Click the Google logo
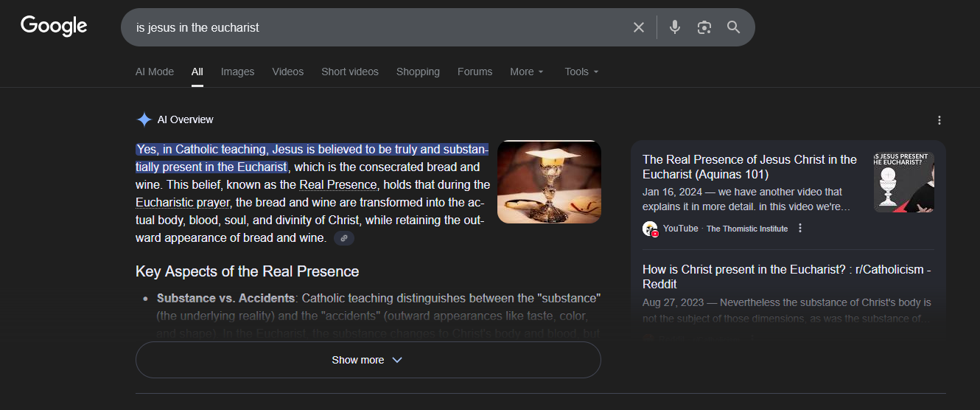980x410 pixels. (54, 26)
